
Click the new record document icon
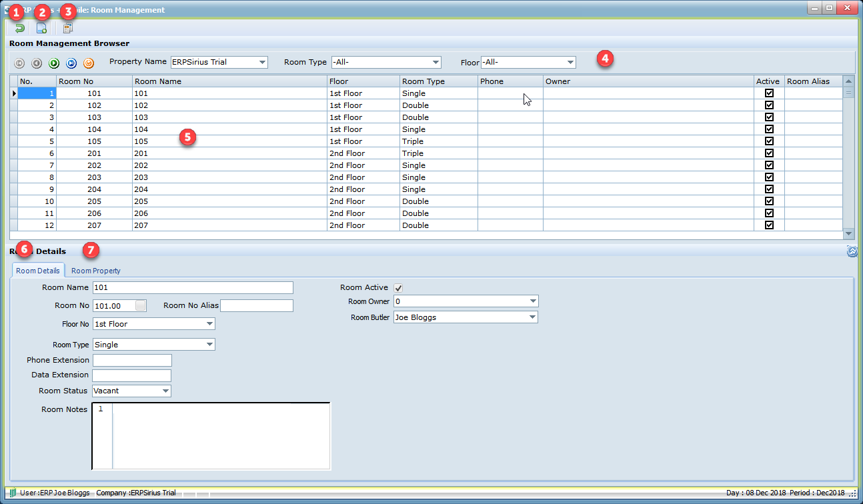(41, 28)
